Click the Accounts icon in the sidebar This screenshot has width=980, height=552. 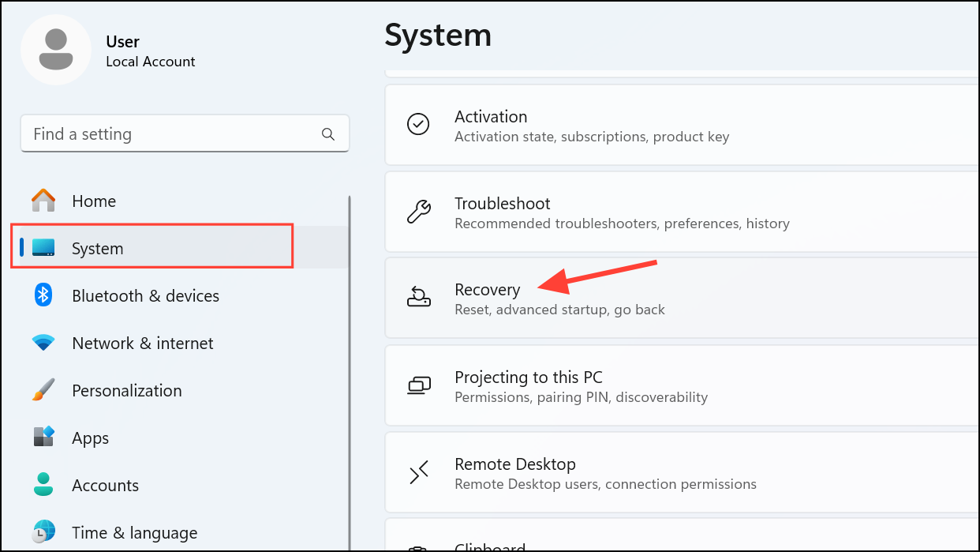[42, 485]
